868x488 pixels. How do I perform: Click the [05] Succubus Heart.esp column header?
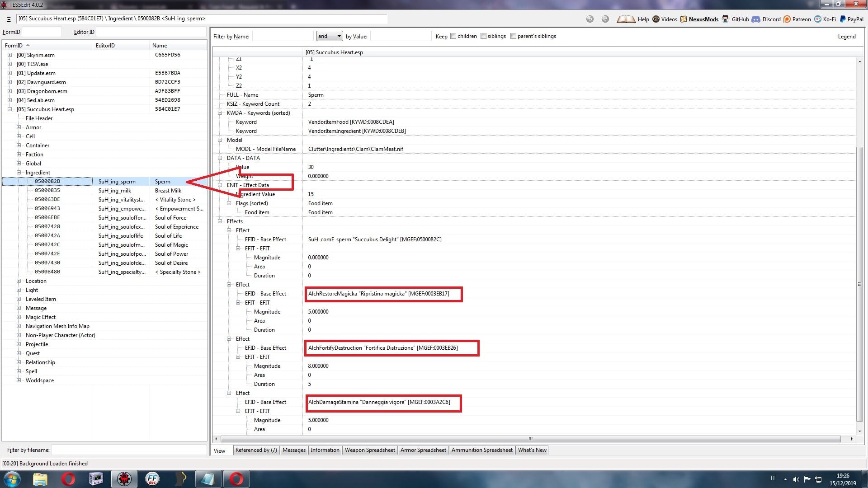(x=579, y=52)
